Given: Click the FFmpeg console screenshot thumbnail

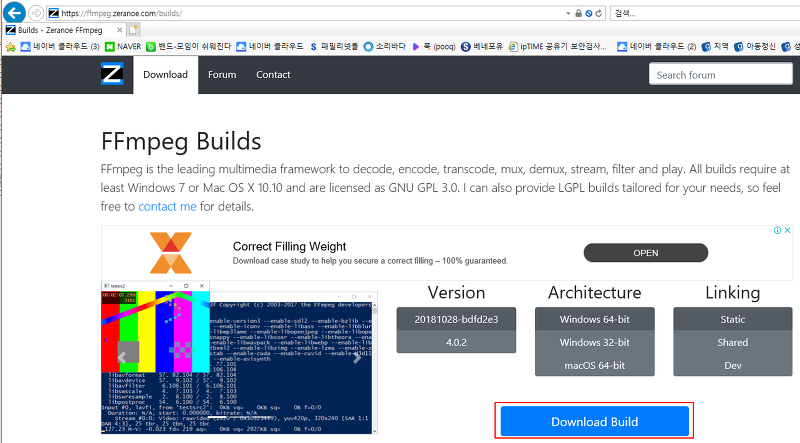Looking at the screenshot, I should click(239, 357).
